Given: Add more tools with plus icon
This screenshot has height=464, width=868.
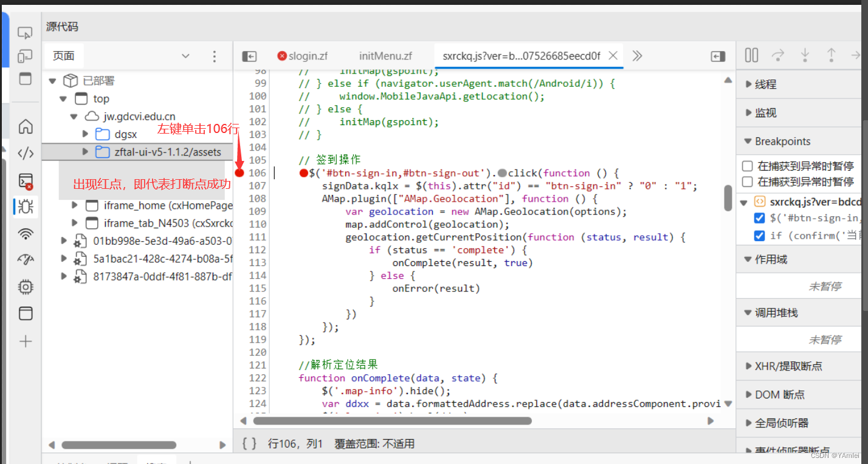Looking at the screenshot, I should [26, 341].
